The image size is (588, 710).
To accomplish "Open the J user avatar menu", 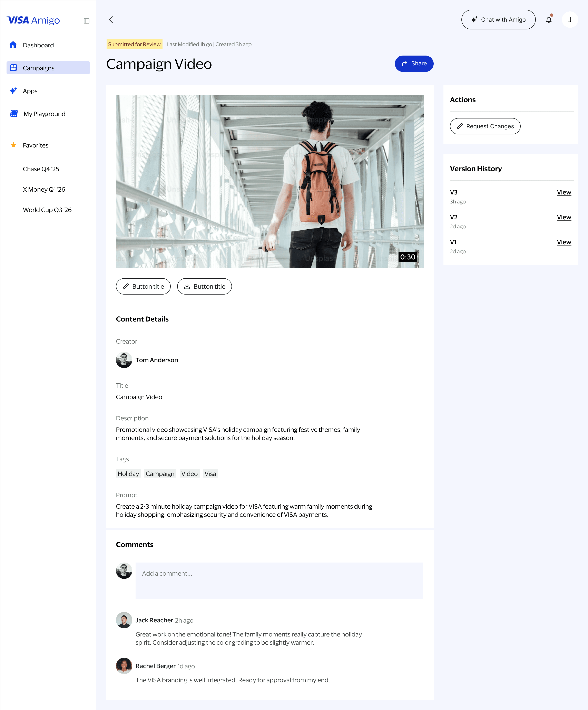I will pyautogui.click(x=570, y=20).
